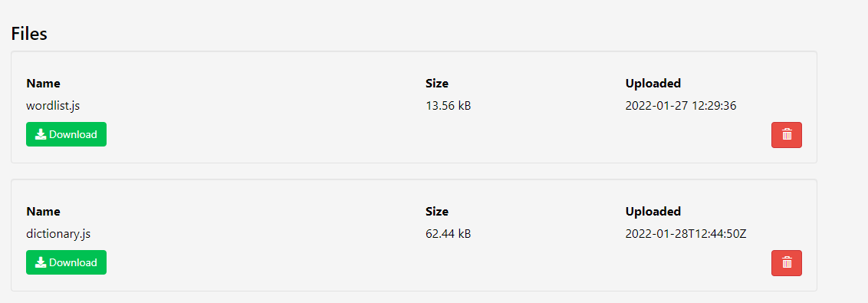This screenshot has width=868, height=303.
Task: Click the Size label above 62.44 kB
Action: coord(437,212)
